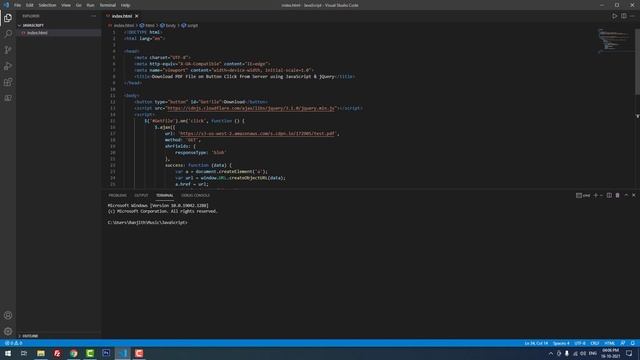Image resolution: width=640 pixels, height=360 pixels.
Task: Click the terminal prompt line
Action: coord(148,222)
